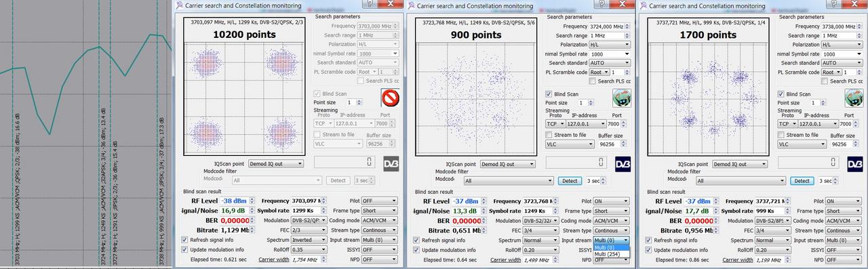Toggle Blind Scan checkbox in the middle window
This screenshot has height=269, width=868.
coord(549,94)
